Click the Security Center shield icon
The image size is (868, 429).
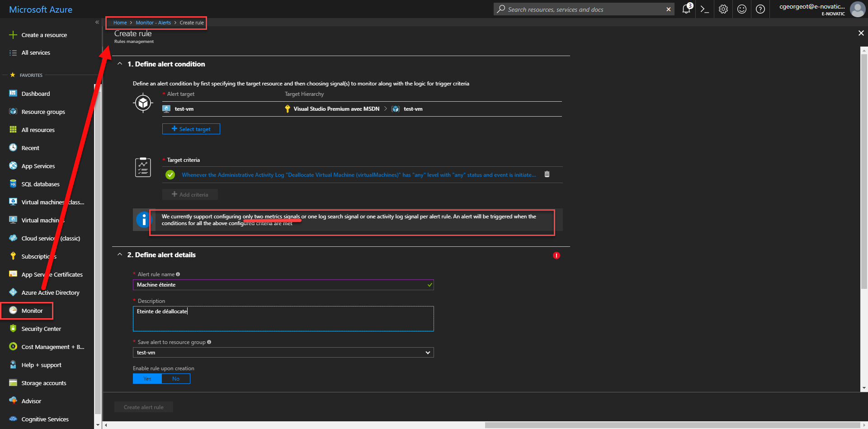point(13,329)
